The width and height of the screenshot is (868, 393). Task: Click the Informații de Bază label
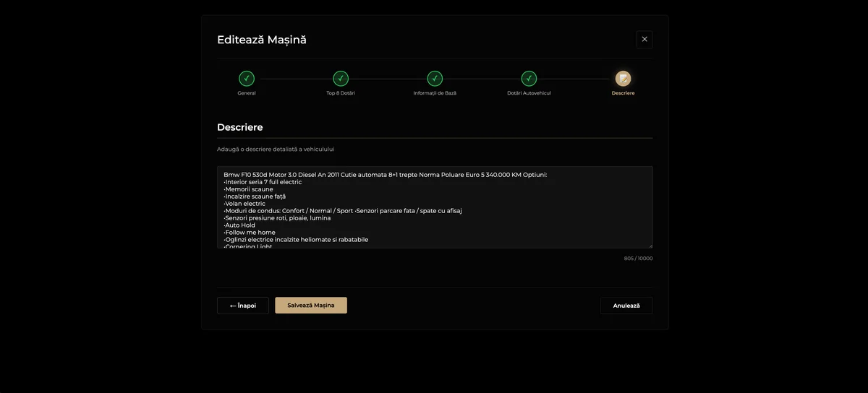coord(435,93)
